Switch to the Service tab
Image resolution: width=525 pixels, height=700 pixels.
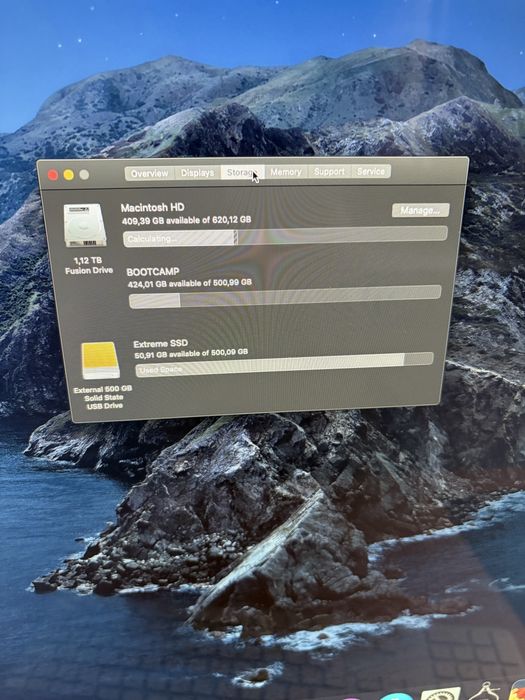pyautogui.click(x=371, y=171)
